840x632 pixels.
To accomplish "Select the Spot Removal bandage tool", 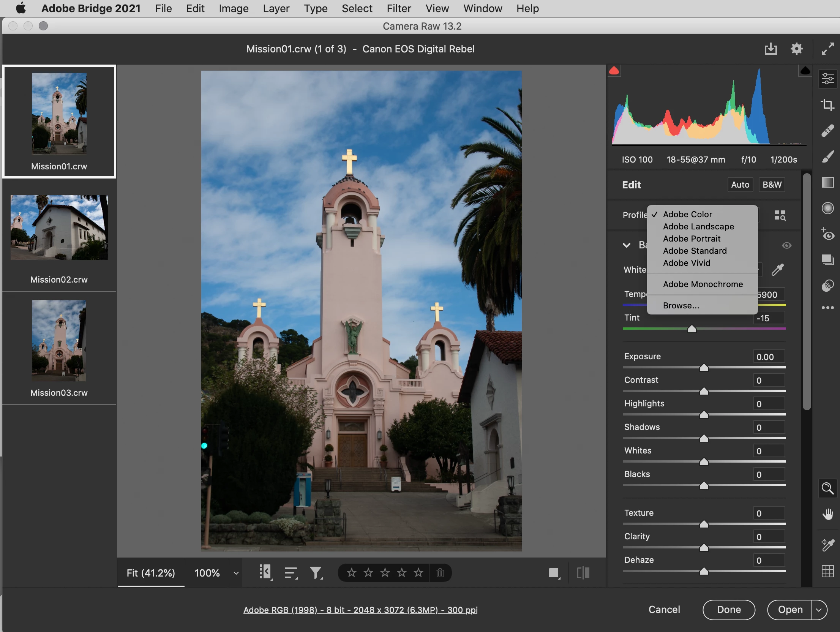I will click(827, 131).
